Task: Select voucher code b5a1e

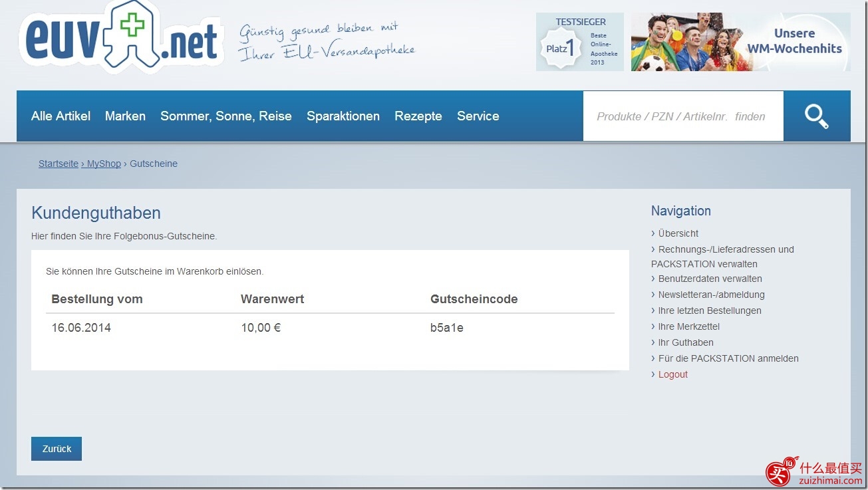Action: point(447,328)
